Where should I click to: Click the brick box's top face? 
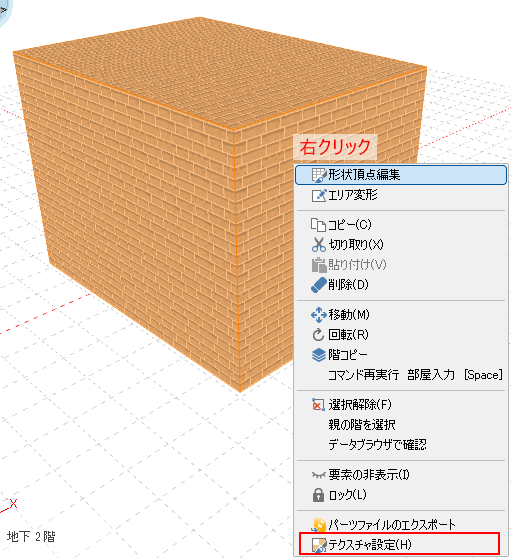pyautogui.click(x=221, y=71)
